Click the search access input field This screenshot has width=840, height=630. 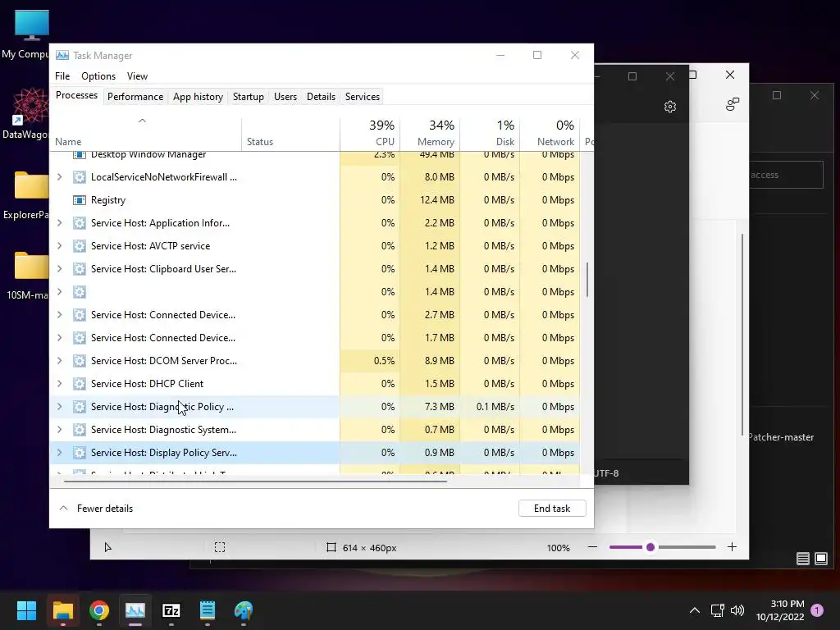pos(786,175)
